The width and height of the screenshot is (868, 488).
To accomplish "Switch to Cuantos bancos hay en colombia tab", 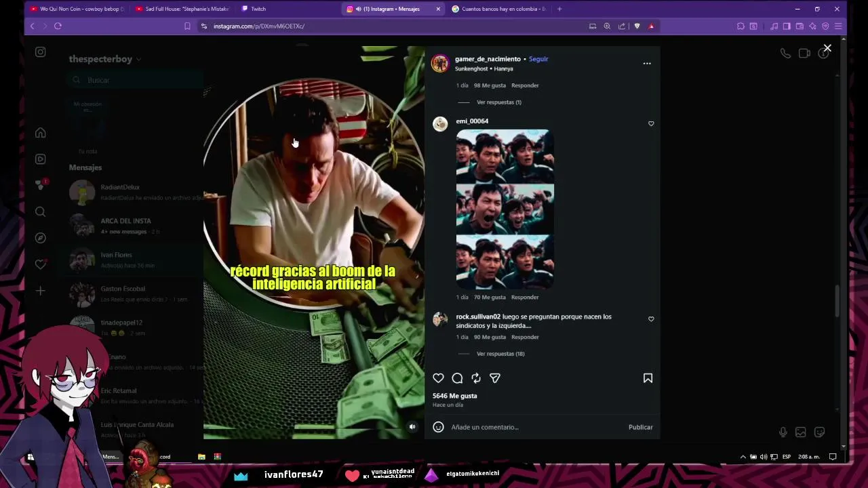I will click(498, 9).
